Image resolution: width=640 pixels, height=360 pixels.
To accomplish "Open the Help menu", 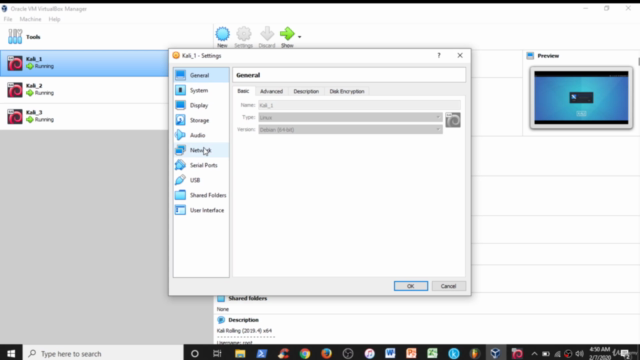I will (54, 19).
